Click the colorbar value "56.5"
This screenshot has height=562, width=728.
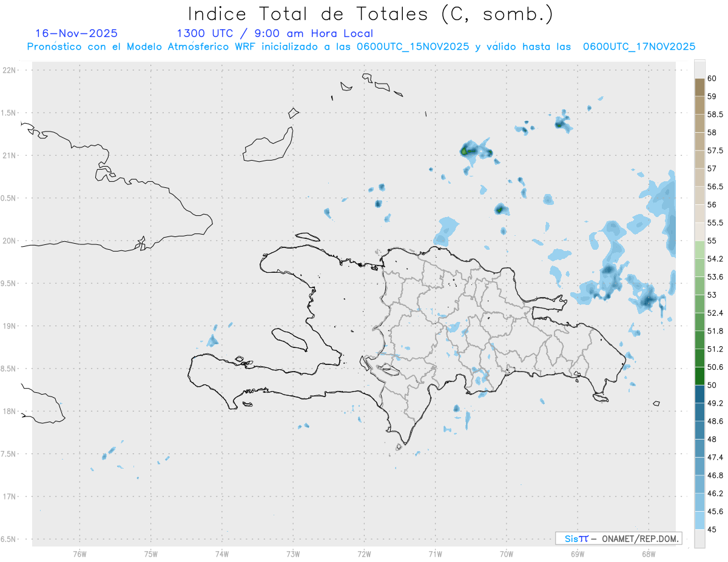pos(715,187)
